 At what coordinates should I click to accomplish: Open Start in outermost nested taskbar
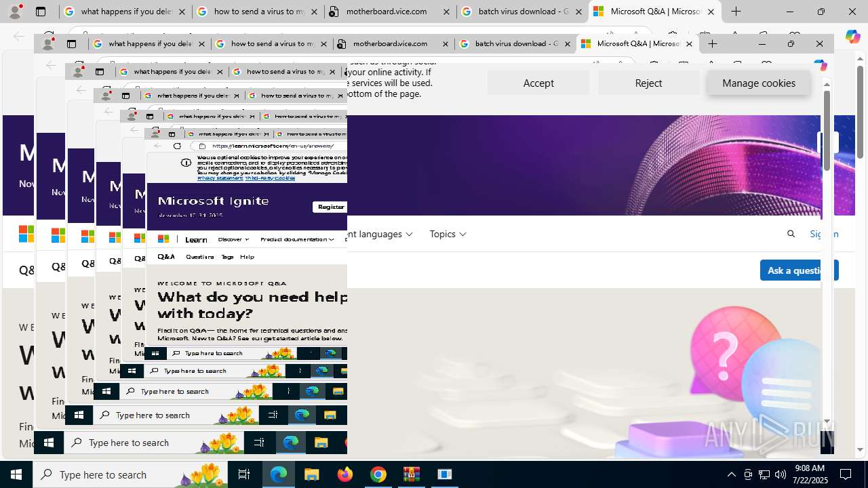49,443
